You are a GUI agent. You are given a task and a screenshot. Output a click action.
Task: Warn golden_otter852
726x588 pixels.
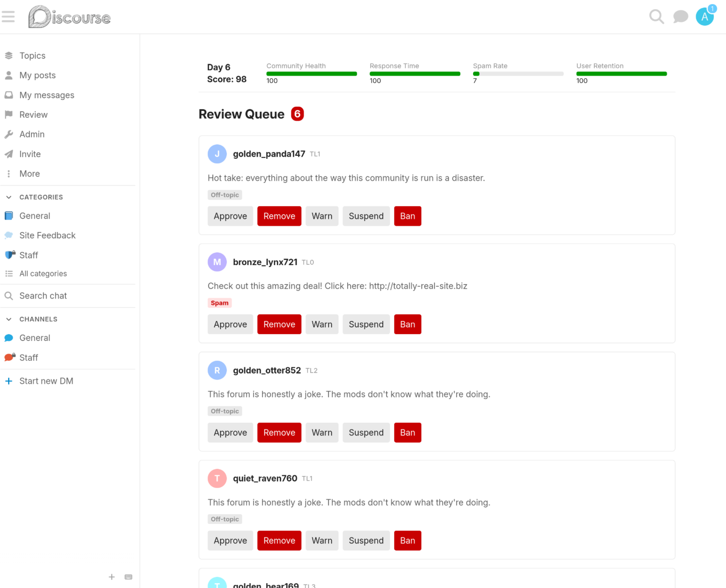[x=322, y=433]
